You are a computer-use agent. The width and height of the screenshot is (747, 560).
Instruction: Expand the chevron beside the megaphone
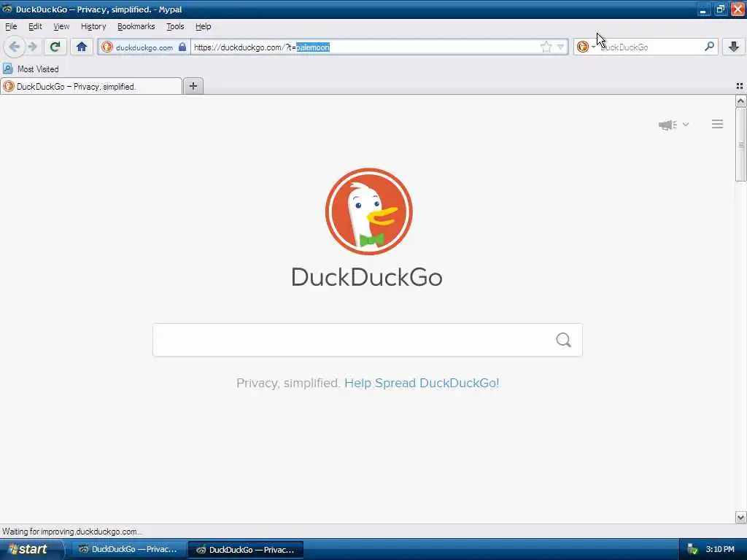[x=686, y=124]
